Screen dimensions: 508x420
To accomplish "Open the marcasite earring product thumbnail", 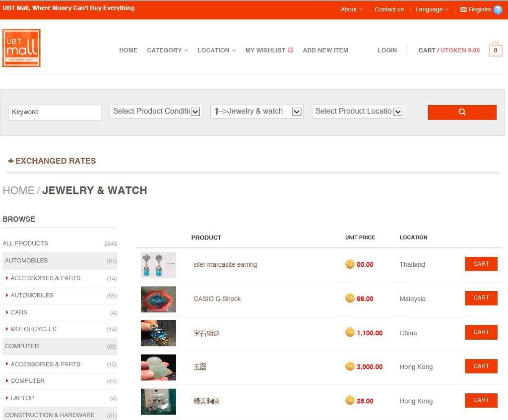I will (158, 265).
